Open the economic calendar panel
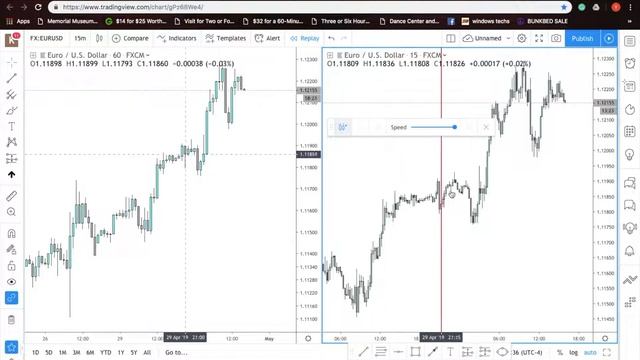This screenshot has height=360, width=640. pos(630,131)
